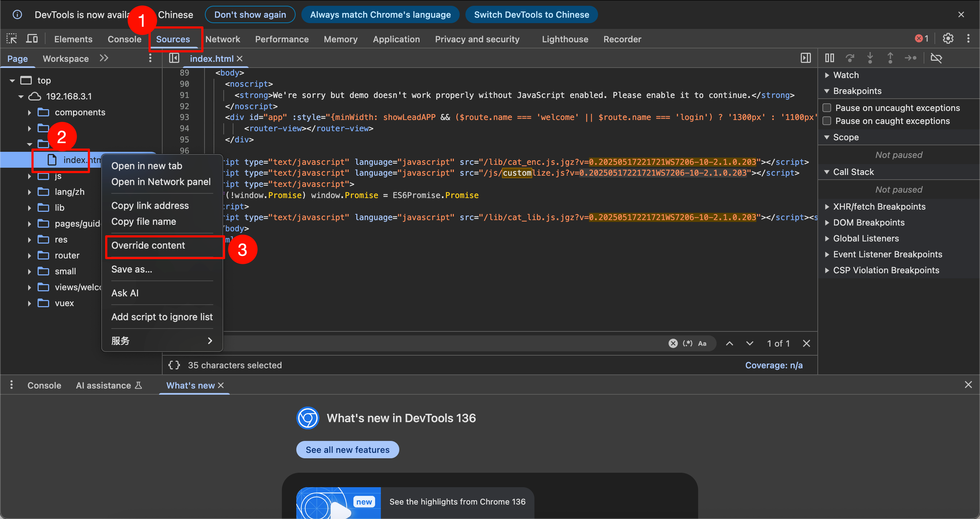This screenshot has width=980, height=519.
Task: Open the AI assistance drawer tab
Action: coord(109,385)
